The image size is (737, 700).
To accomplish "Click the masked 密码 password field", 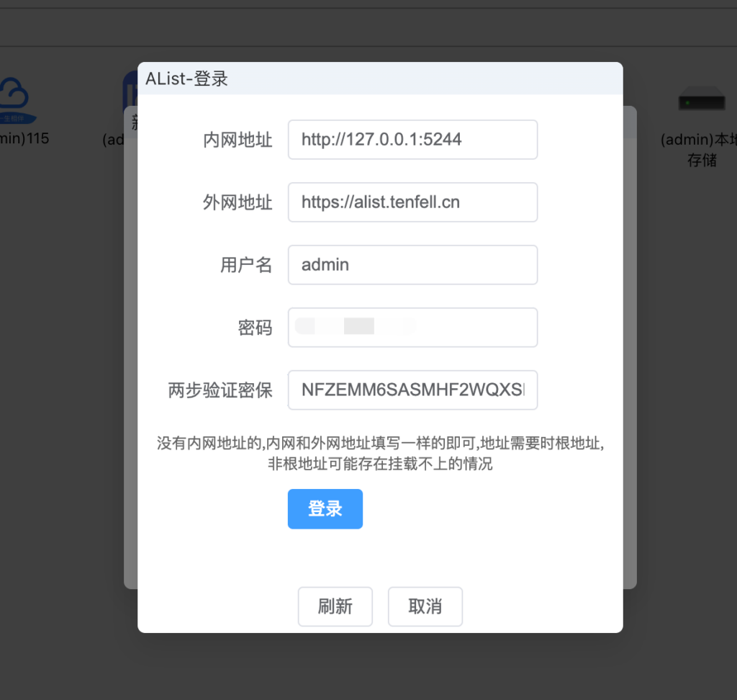I will [x=412, y=328].
